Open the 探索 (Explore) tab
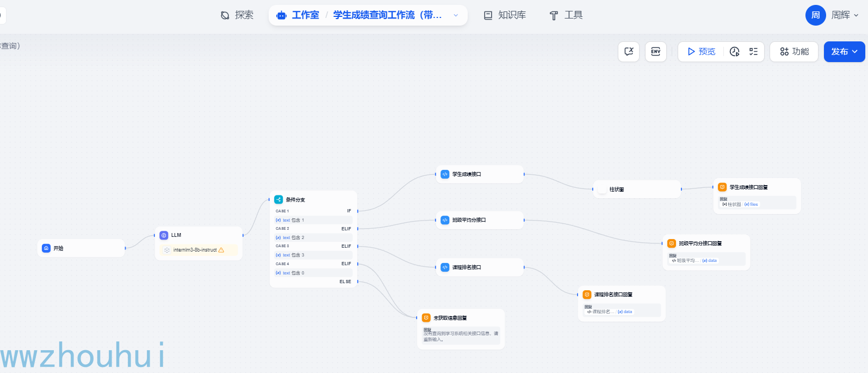This screenshot has height=373, width=868. pos(237,15)
